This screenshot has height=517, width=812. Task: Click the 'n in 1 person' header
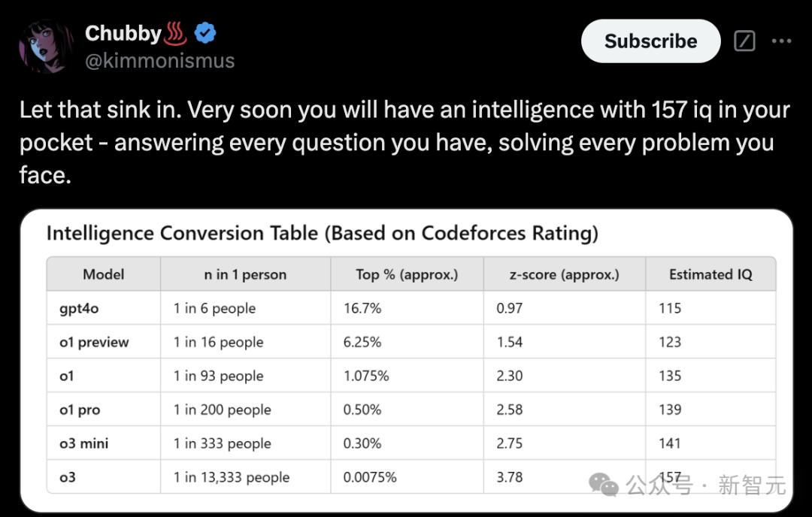(x=245, y=274)
